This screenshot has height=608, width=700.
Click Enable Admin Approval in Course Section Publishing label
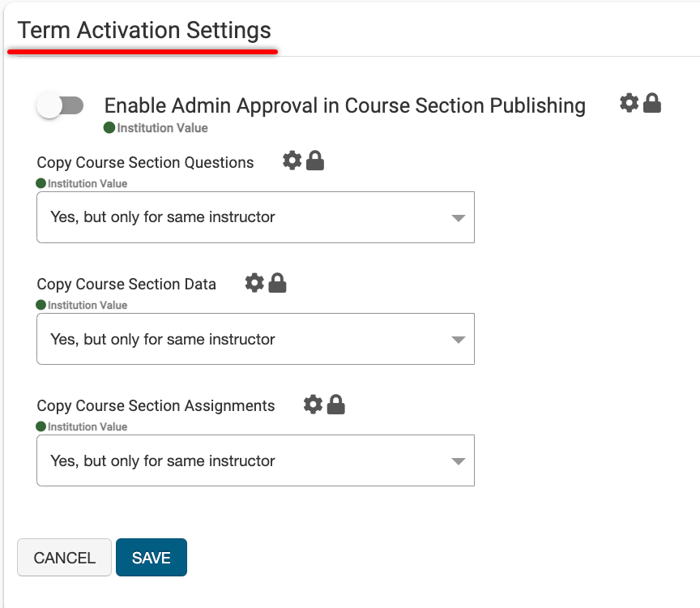(x=344, y=105)
